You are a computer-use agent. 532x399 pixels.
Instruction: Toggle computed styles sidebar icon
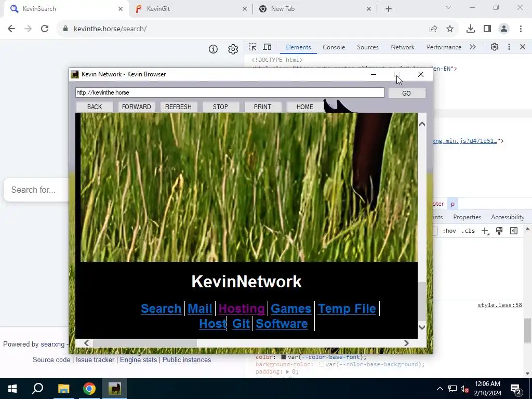coord(514,231)
